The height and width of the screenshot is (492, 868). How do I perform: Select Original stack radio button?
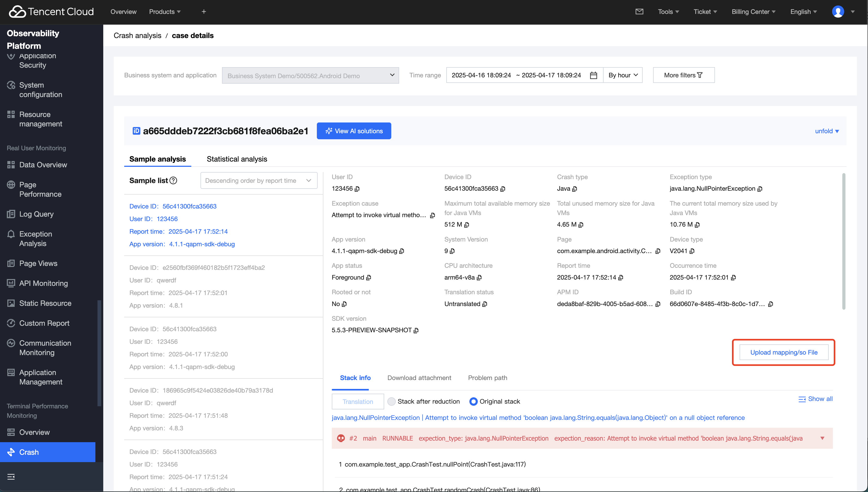click(x=473, y=402)
